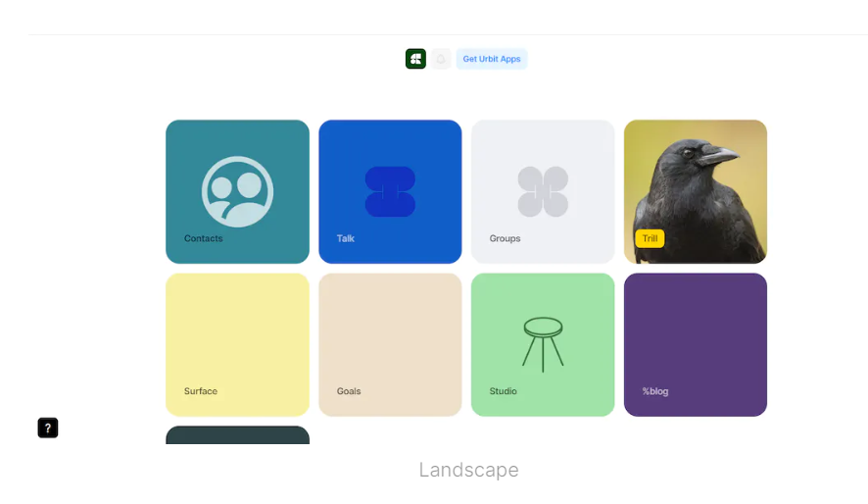Open the partially visible dark tile
The image size is (868, 504).
[x=237, y=435]
